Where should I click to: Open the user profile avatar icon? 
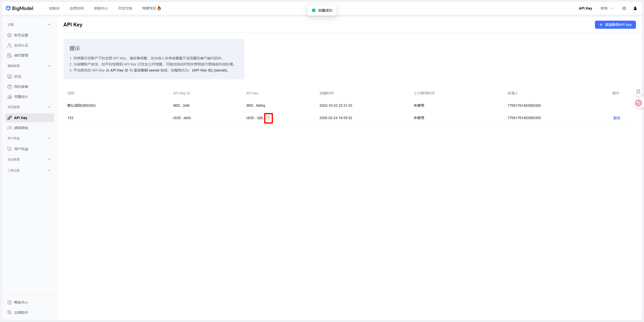[635, 8]
